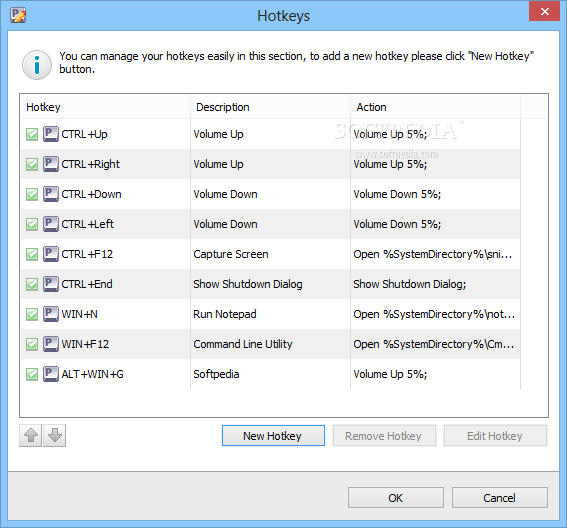Image resolution: width=567 pixels, height=528 pixels.
Task: Select the WIN+F12 hotkey text
Action: pyautogui.click(x=85, y=344)
